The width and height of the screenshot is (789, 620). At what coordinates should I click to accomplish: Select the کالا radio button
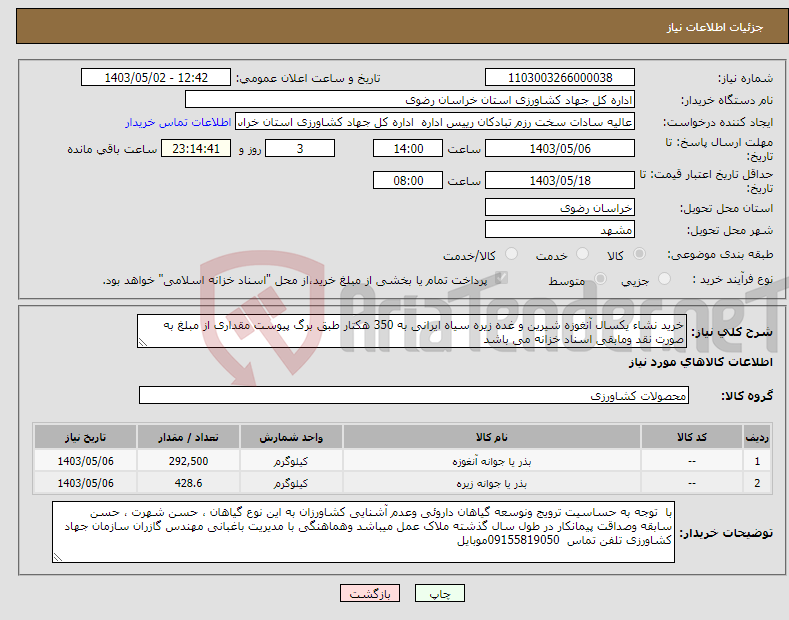click(639, 254)
